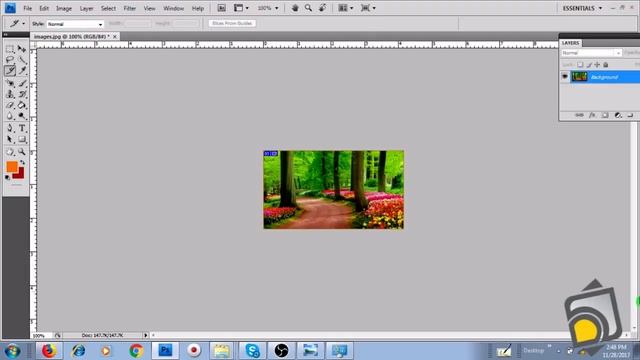640x360 pixels.
Task: Open the 100% zoom level dropdown
Action: [268, 8]
